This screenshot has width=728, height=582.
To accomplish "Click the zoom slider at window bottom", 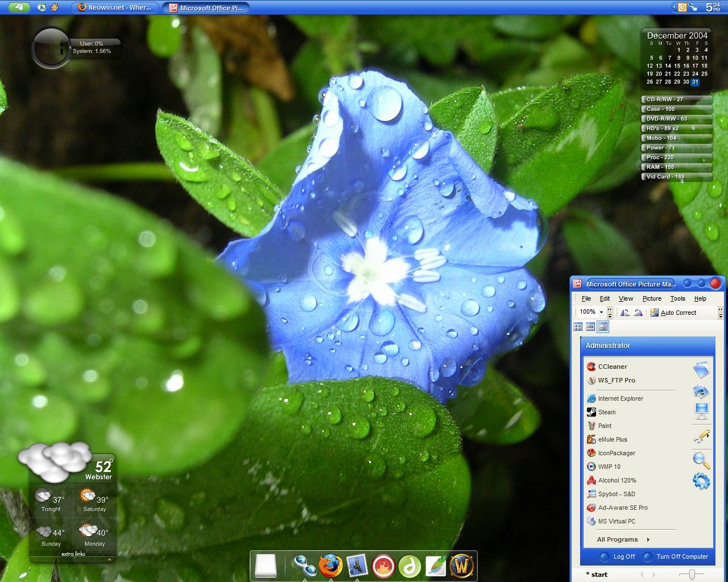I will coord(692,575).
